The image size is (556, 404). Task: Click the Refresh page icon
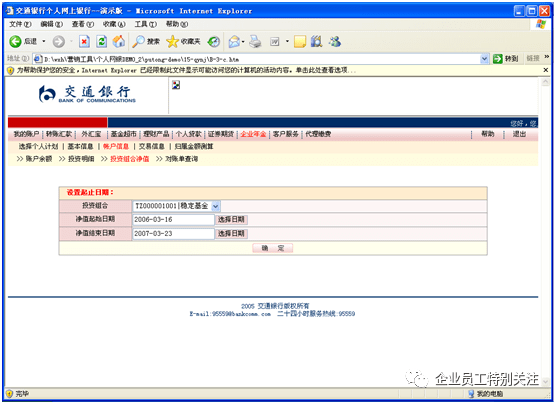click(101, 42)
